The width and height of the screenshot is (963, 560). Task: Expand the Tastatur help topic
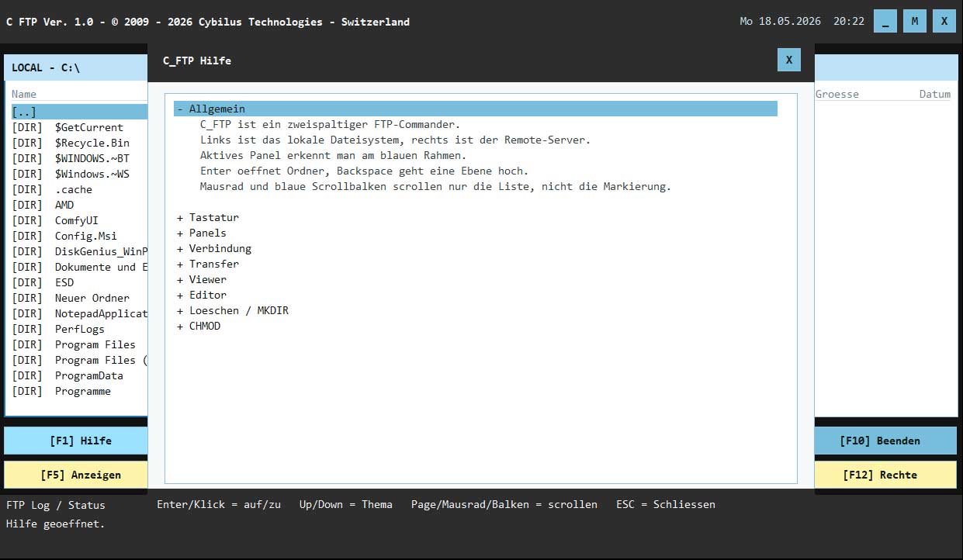[208, 217]
